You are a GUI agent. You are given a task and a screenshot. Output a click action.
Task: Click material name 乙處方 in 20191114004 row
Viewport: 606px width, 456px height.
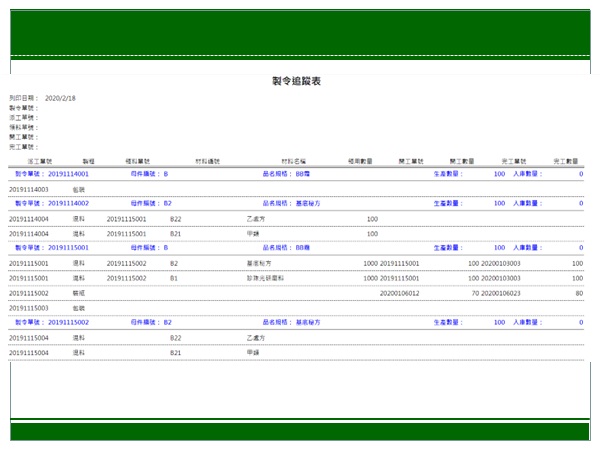click(x=256, y=219)
